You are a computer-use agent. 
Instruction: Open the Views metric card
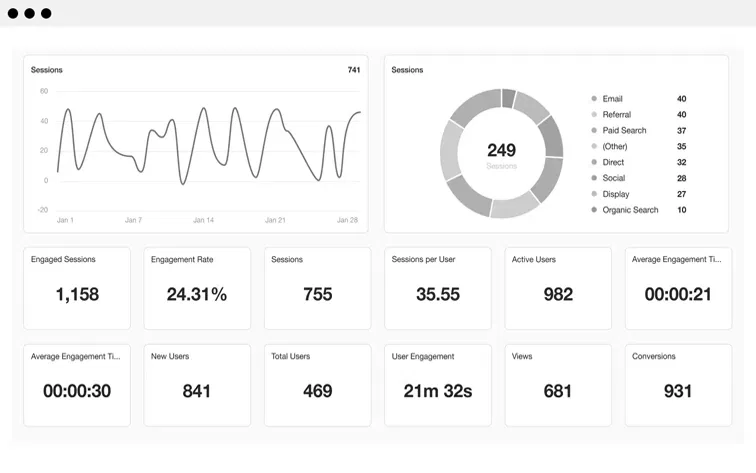[x=557, y=385]
